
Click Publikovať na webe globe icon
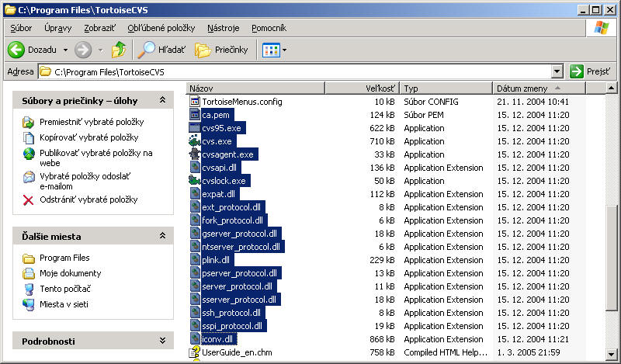29,154
